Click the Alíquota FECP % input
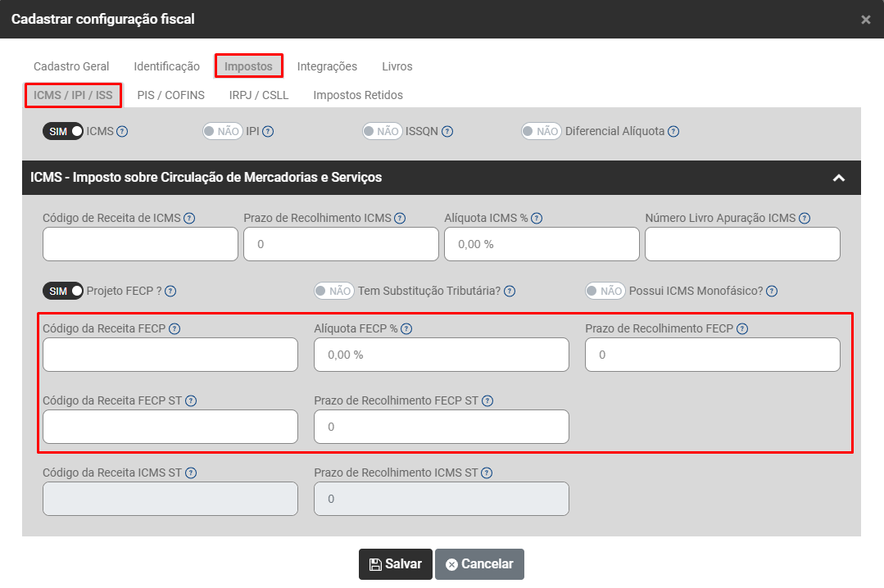This screenshot has height=588, width=884. coord(442,355)
